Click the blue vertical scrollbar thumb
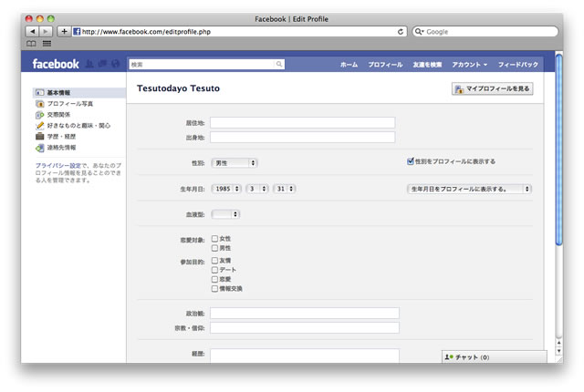The width and height of the screenshot is (584, 392). tap(558, 150)
